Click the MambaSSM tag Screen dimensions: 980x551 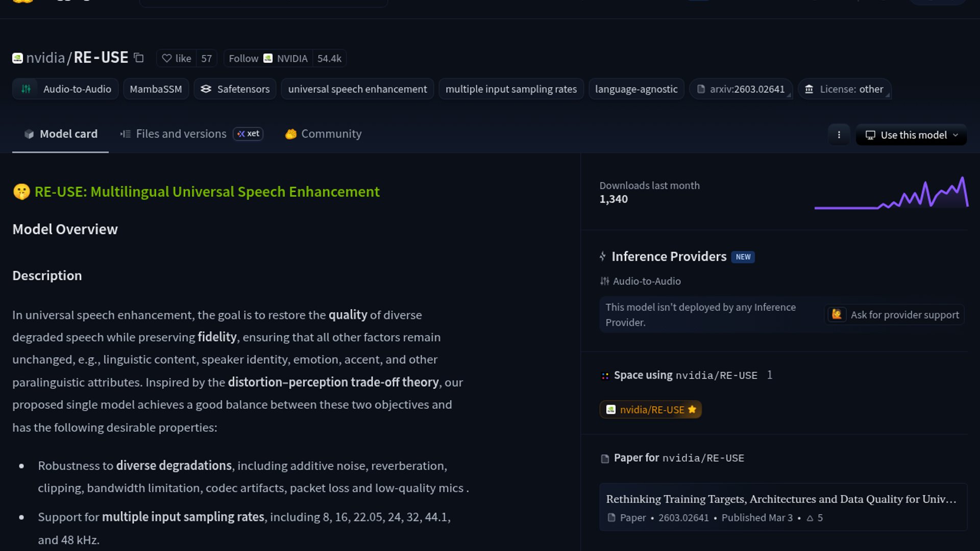156,89
